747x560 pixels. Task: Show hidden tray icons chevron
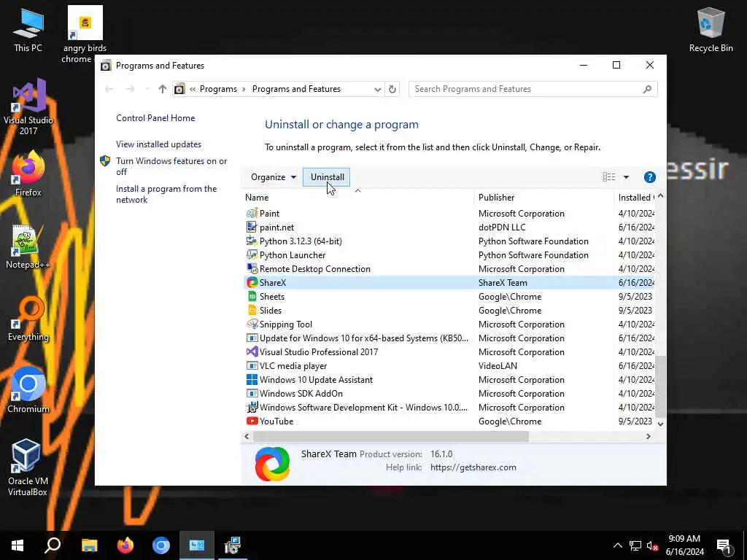click(617, 545)
